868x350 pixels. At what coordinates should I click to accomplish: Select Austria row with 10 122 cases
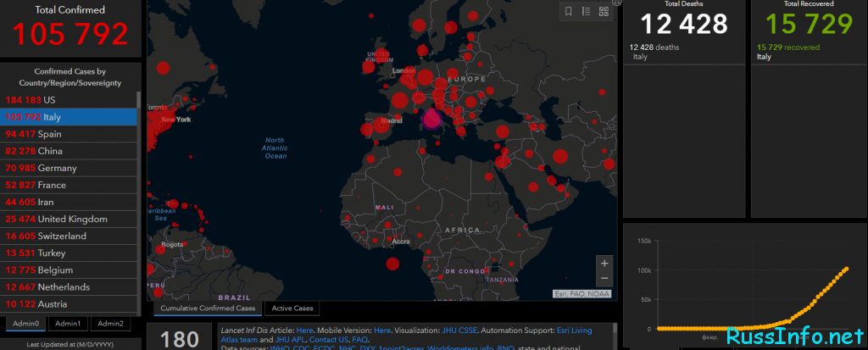click(x=69, y=304)
